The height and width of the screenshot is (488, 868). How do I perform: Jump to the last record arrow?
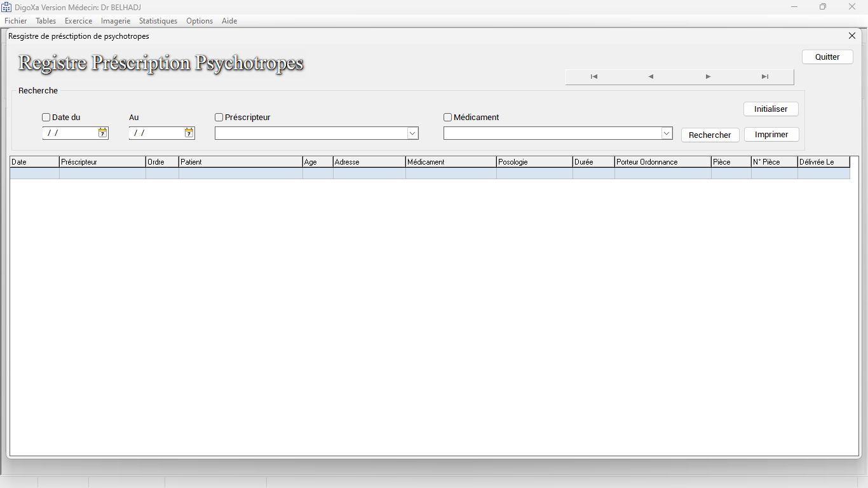pos(765,77)
